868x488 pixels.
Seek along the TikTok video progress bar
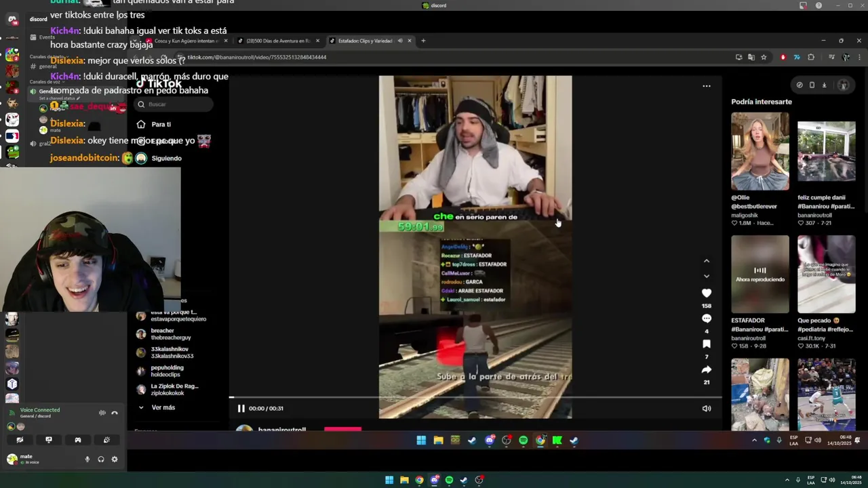pyautogui.click(x=475, y=398)
